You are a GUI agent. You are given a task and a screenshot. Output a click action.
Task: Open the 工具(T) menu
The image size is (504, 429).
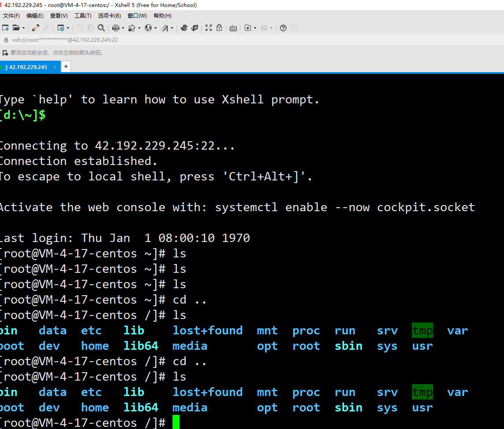tap(83, 16)
